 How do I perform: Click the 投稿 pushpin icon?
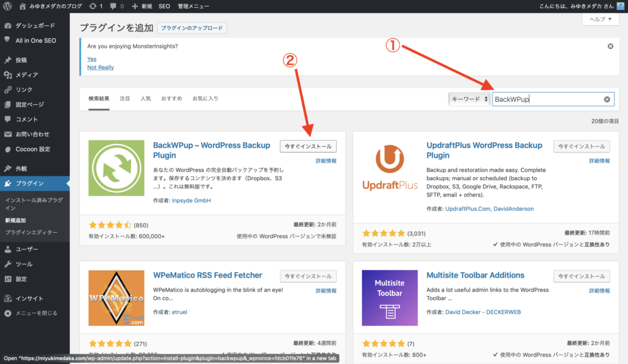(x=7, y=60)
